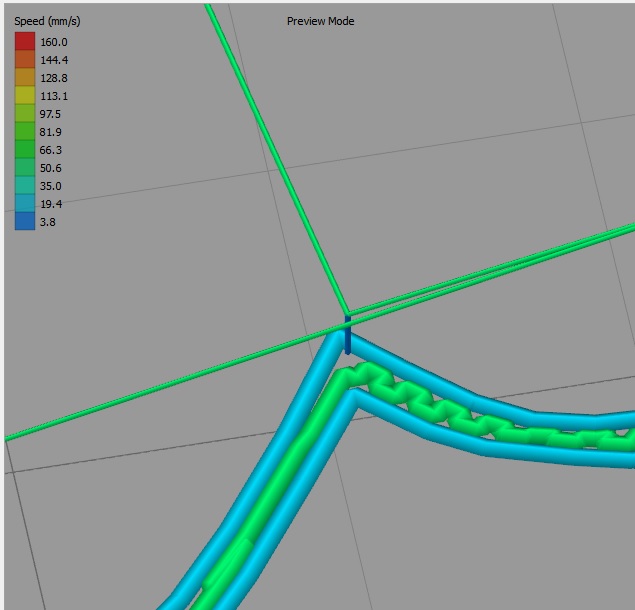Select the 144.4 speed legend color
The height and width of the screenshot is (610, 635).
click(24, 60)
